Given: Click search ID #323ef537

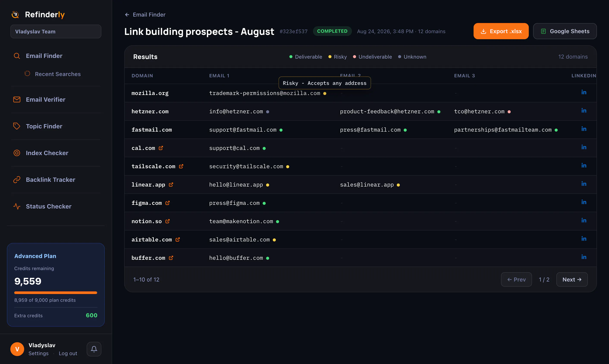Looking at the screenshot, I should coord(294,31).
